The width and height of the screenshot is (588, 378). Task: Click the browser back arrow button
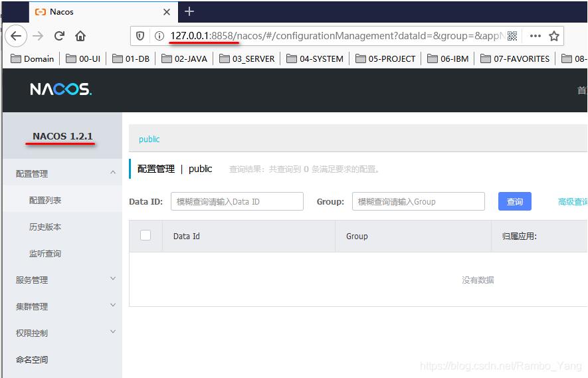coord(16,36)
